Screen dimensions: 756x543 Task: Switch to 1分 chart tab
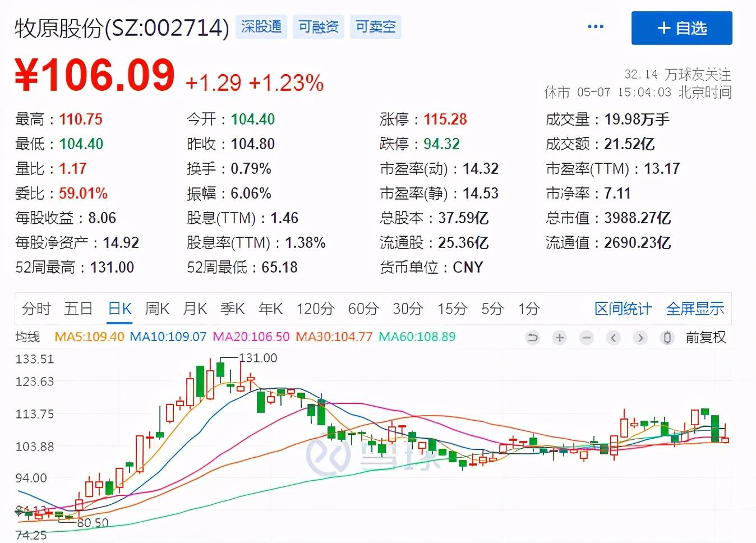click(529, 309)
